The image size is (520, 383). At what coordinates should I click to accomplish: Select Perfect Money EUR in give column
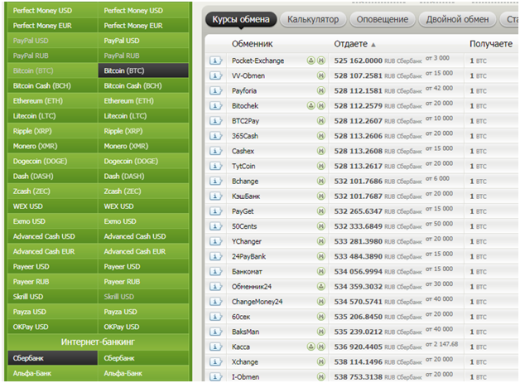(52, 26)
